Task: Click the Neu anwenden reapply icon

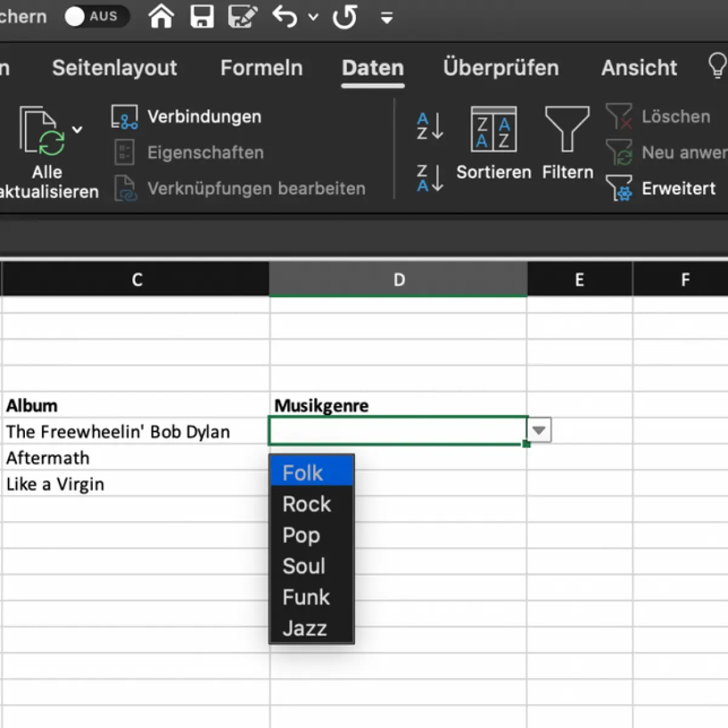Action: (619, 152)
